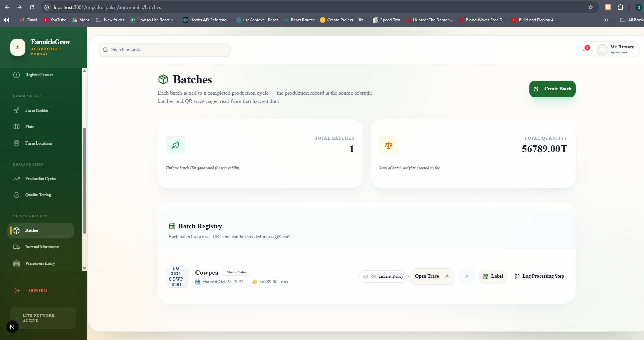Click the search magnifier icon
Image resolution: width=644 pixels, height=340 pixels.
[106, 50]
